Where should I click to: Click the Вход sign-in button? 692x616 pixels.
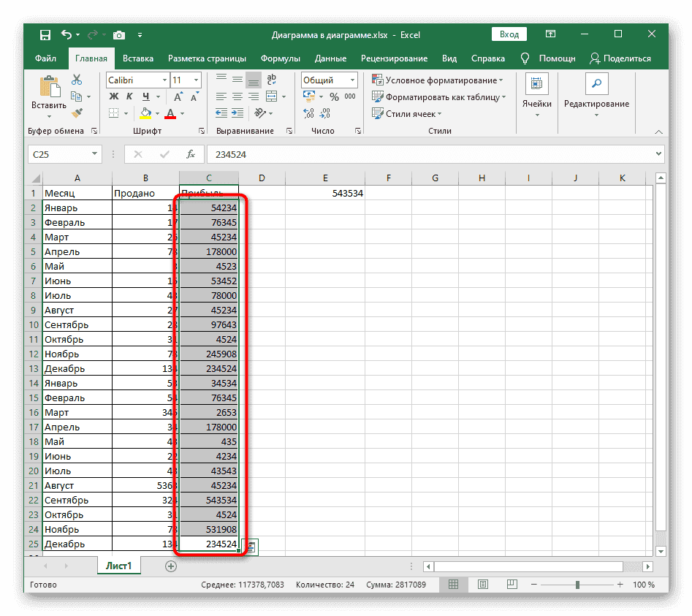509,34
